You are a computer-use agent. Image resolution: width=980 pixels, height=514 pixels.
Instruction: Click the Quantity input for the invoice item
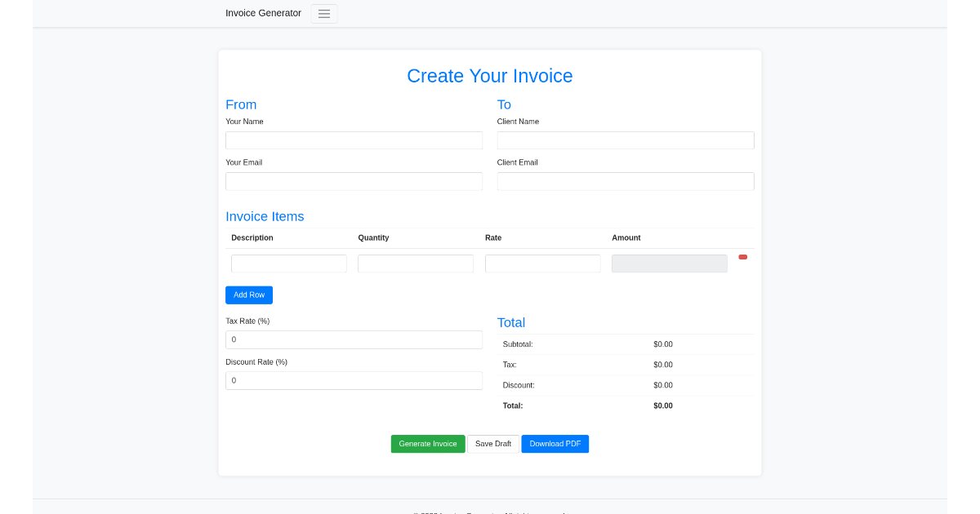pyautogui.click(x=415, y=263)
